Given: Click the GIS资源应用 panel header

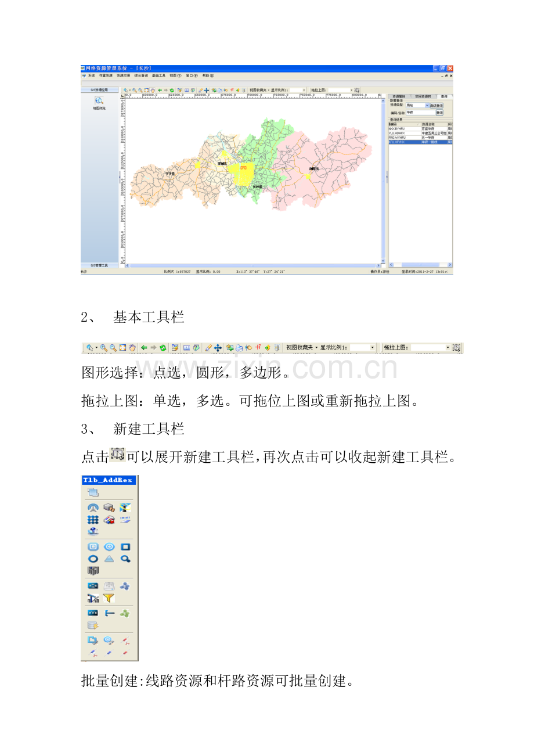Looking at the screenshot, I should (99, 91).
